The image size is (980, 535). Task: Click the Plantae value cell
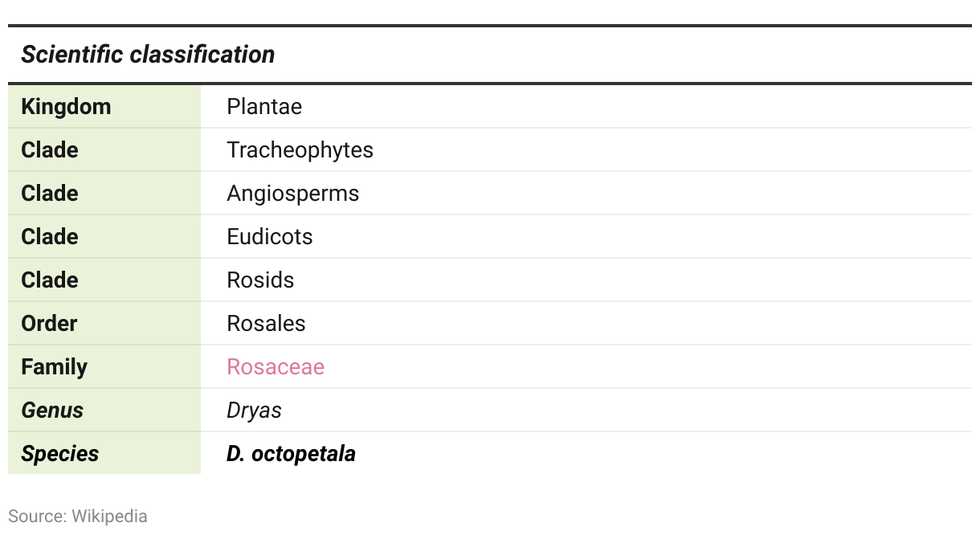(x=264, y=107)
